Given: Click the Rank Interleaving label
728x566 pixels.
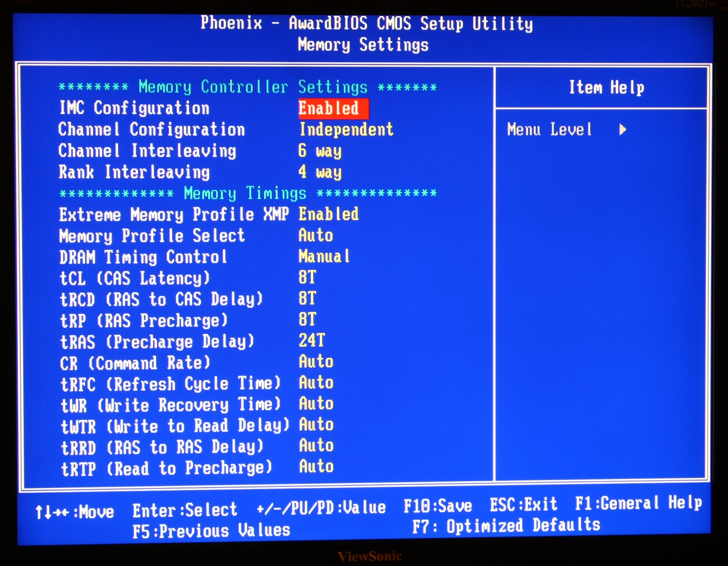Looking at the screenshot, I should point(134,172).
